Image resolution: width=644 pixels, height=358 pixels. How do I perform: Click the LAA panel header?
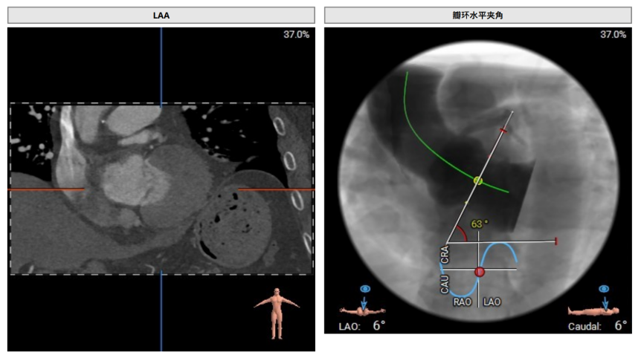(161, 15)
